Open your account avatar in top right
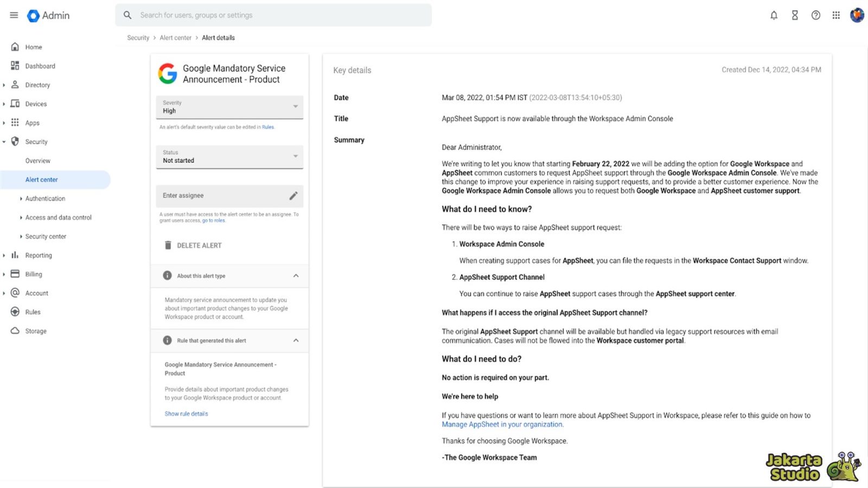Image resolution: width=868 pixels, height=488 pixels. point(856,15)
